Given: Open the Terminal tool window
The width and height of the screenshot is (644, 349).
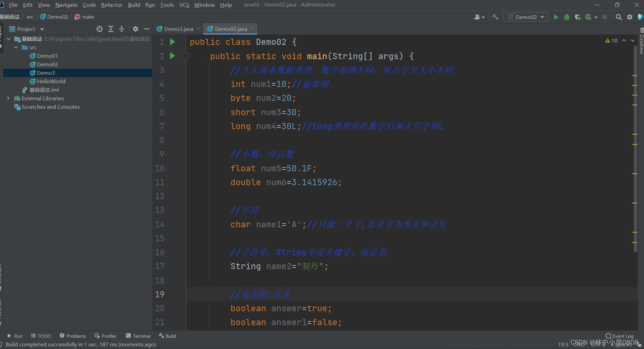Looking at the screenshot, I should point(138,336).
